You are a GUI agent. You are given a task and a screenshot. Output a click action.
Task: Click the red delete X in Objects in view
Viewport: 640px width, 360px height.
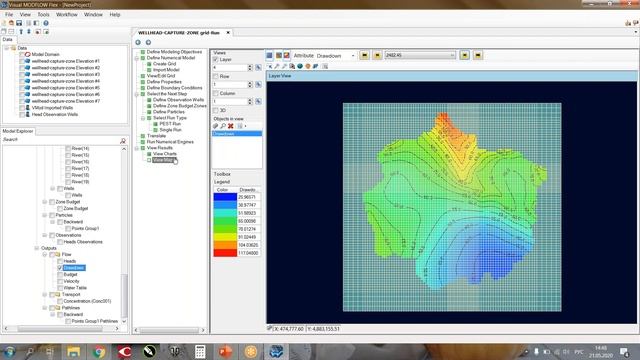tap(231, 126)
